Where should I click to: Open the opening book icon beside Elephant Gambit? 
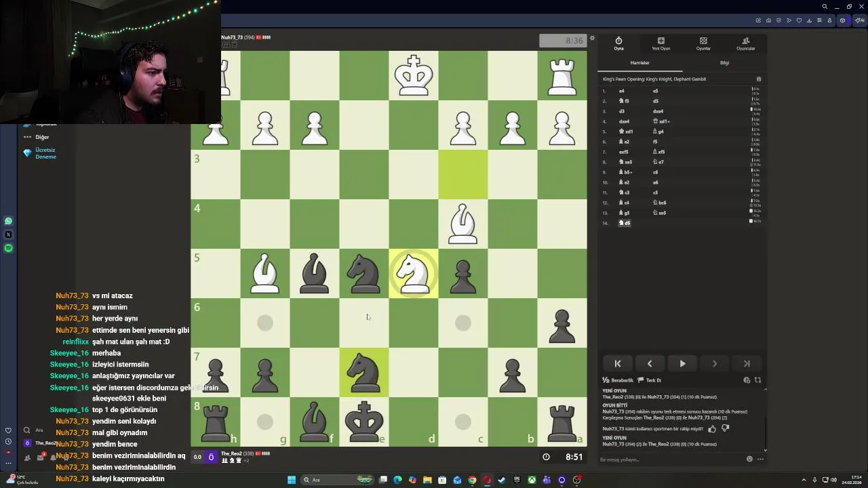(x=759, y=79)
